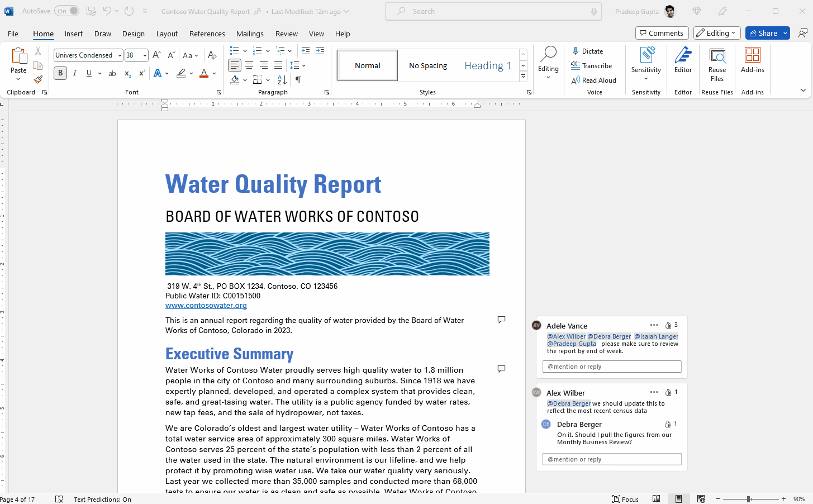The height and width of the screenshot is (504, 813).
Task: Open the font size dropdown
Action: tap(145, 55)
